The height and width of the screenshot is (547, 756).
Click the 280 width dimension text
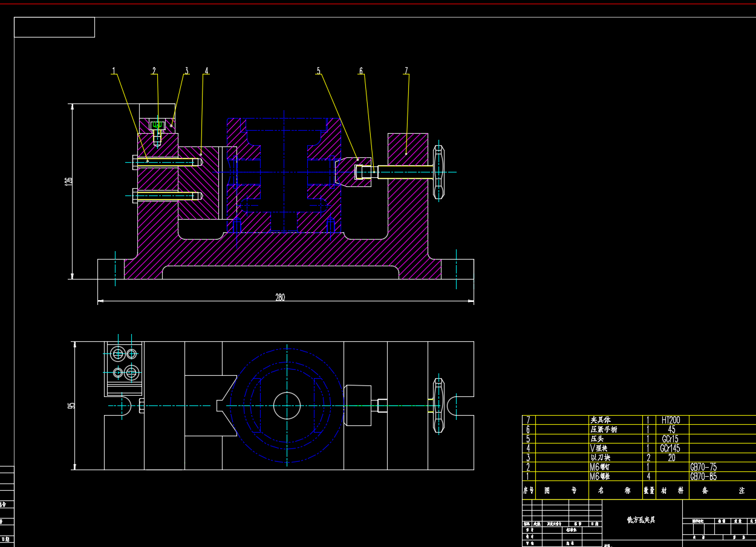[280, 297]
